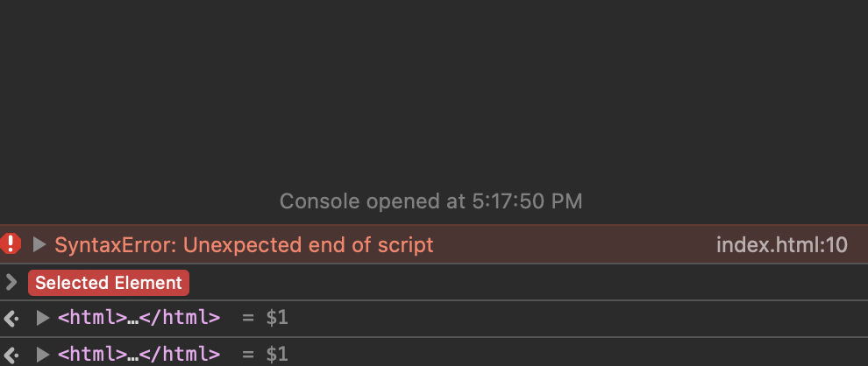868x366 pixels.
Task: Expand the second html element triangle
Action: tap(43, 355)
